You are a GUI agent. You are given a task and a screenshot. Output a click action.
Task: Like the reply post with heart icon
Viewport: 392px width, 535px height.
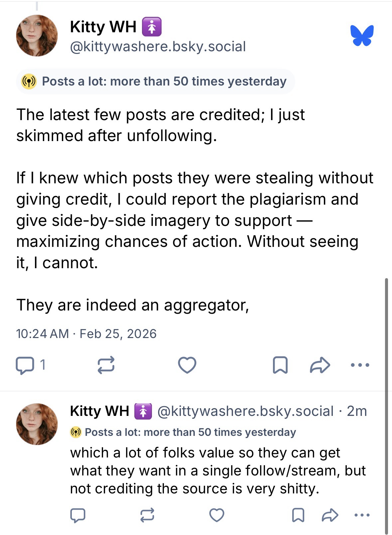(x=217, y=515)
